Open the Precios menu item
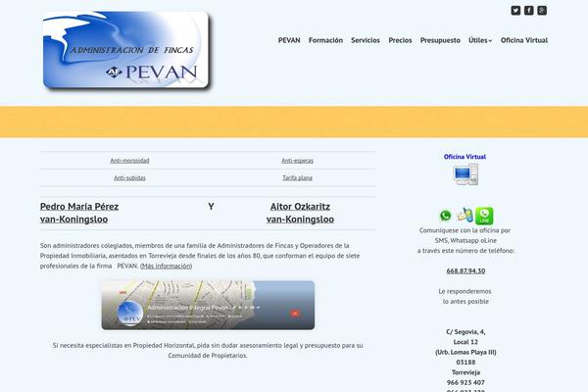588x392 pixels. (400, 40)
